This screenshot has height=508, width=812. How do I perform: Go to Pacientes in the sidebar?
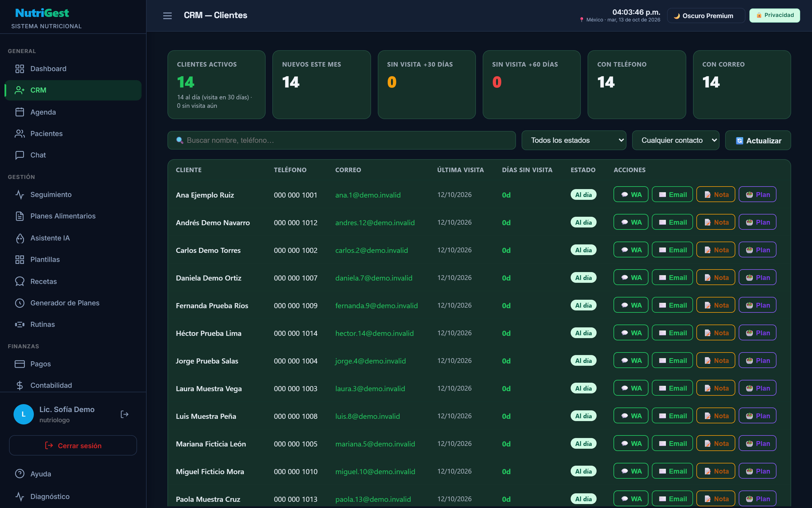click(x=73, y=133)
